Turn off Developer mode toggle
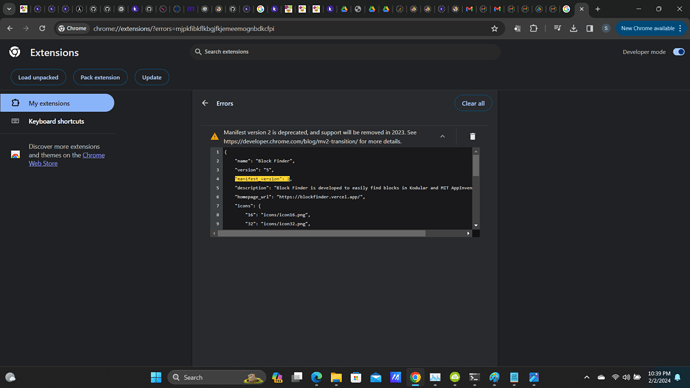This screenshot has height=388, width=690. point(679,52)
